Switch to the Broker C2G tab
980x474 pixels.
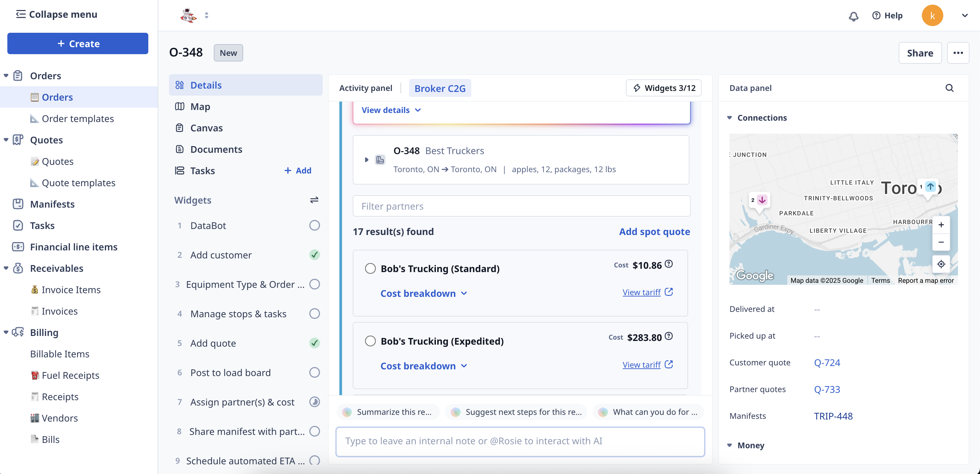coord(440,88)
